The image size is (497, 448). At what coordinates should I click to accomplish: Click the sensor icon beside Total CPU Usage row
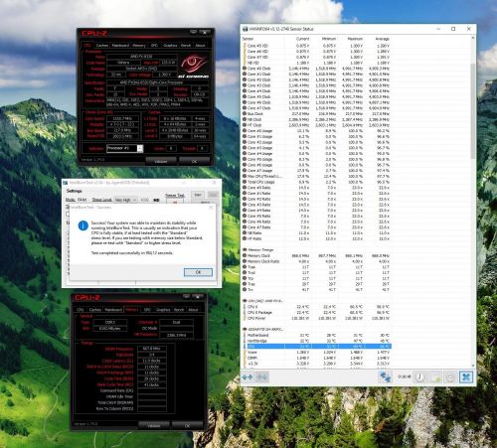tap(245, 182)
